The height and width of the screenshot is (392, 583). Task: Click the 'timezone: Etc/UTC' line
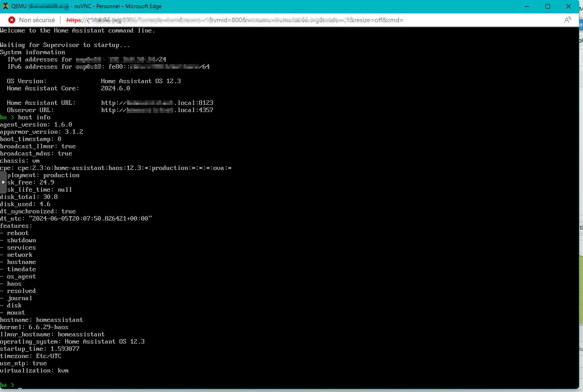(x=31, y=356)
